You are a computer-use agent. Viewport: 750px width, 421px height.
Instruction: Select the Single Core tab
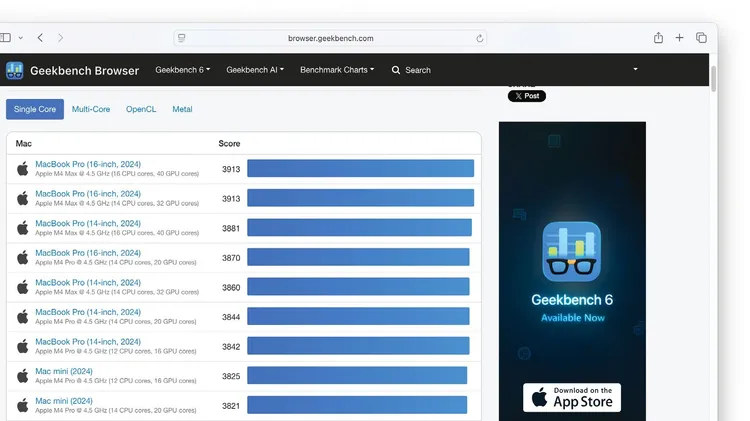click(35, 109)
